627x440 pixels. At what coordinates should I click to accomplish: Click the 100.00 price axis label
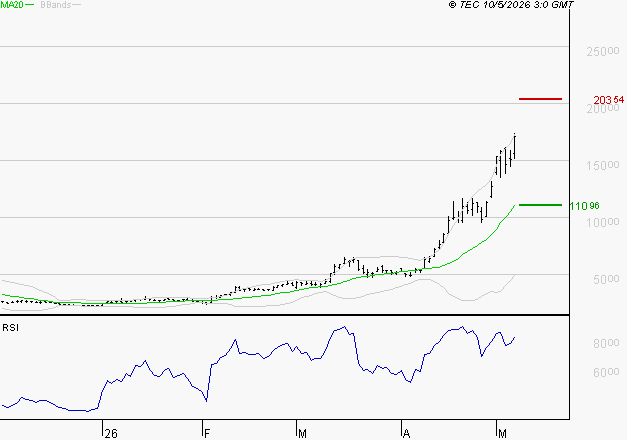[x=603, y=222]
